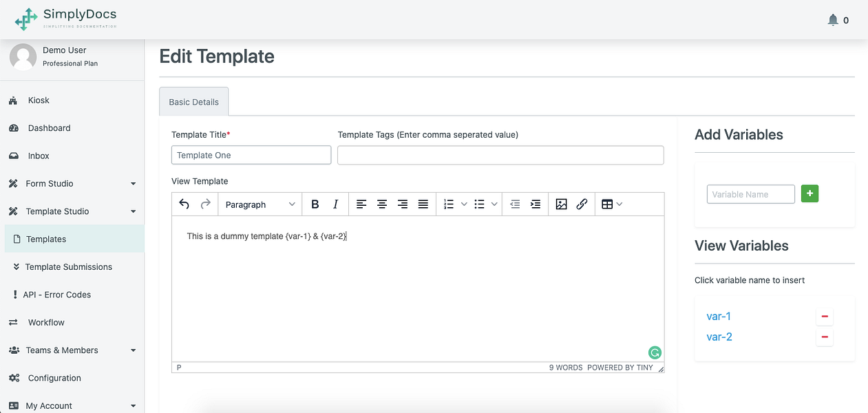The height and width of the screenshot is (413, 868).
Task: Click the green Grammarly icon in editor
Action: pyautogui.click(x=655, y=352)
